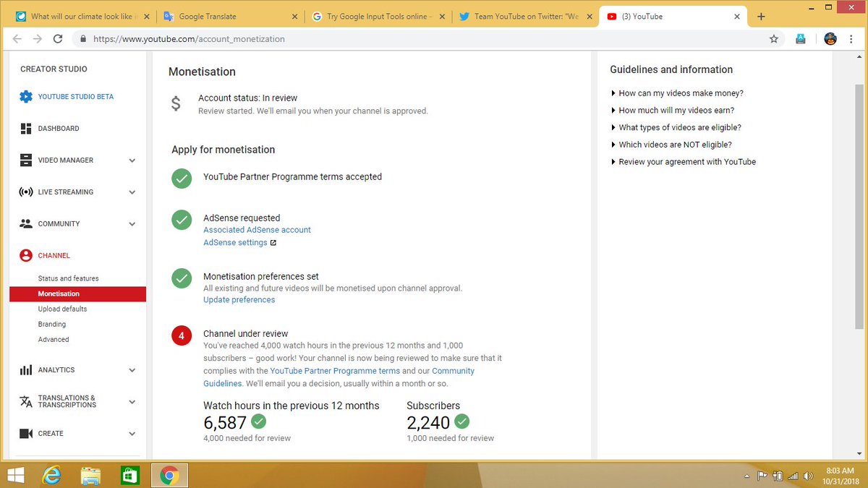Expand the Analytics section

pos(132,370)
